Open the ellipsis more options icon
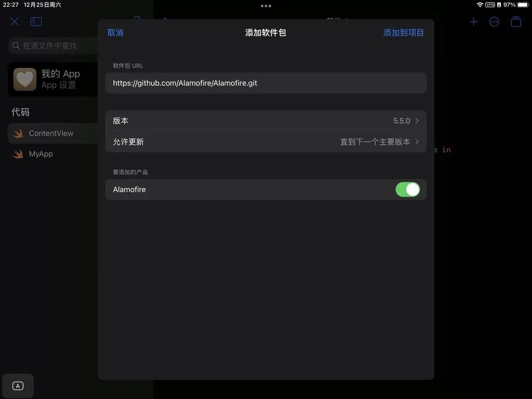Viewport: 532px width, 399px height. 495,22
